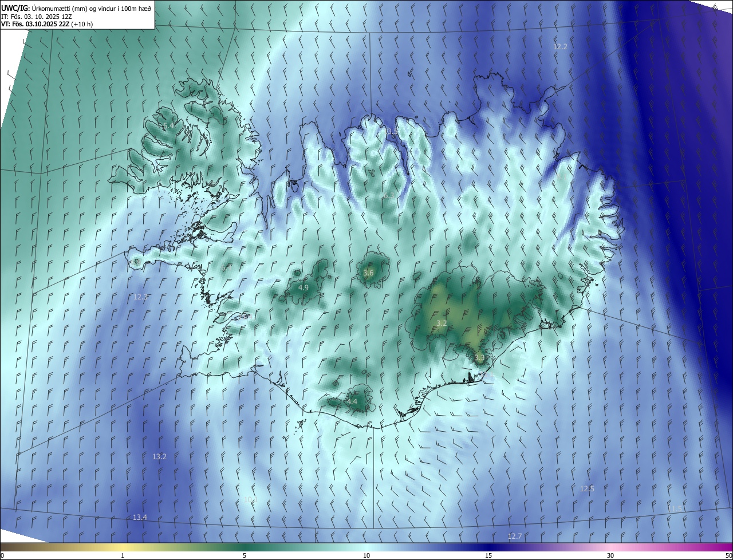Click the 0 tick label on the legend
This screenshot has width=733, height=560.
coord(2,555)
